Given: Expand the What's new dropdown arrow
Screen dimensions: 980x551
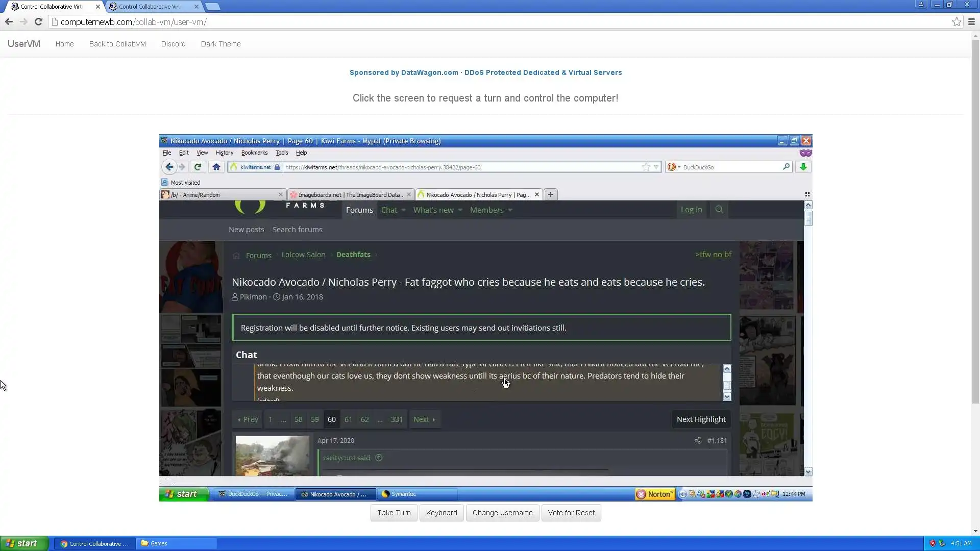Looking at the screenshot, I should pos(460,210).
